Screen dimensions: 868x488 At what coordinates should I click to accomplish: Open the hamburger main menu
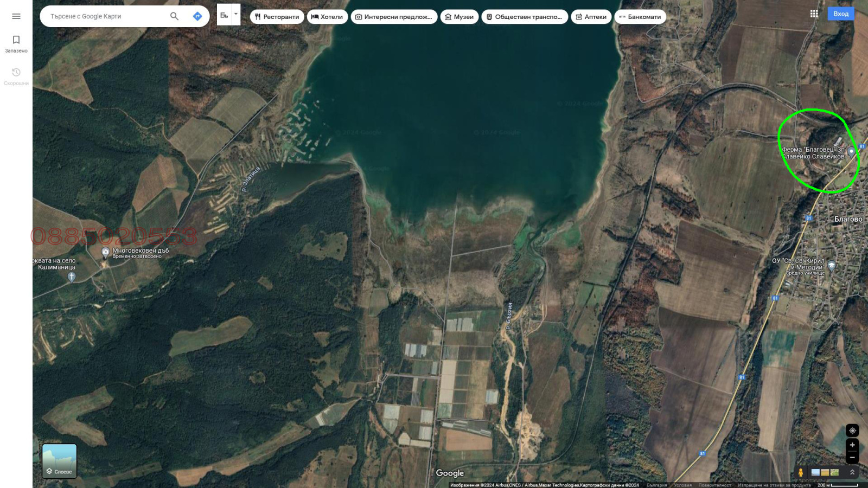(x=16, y=16)
